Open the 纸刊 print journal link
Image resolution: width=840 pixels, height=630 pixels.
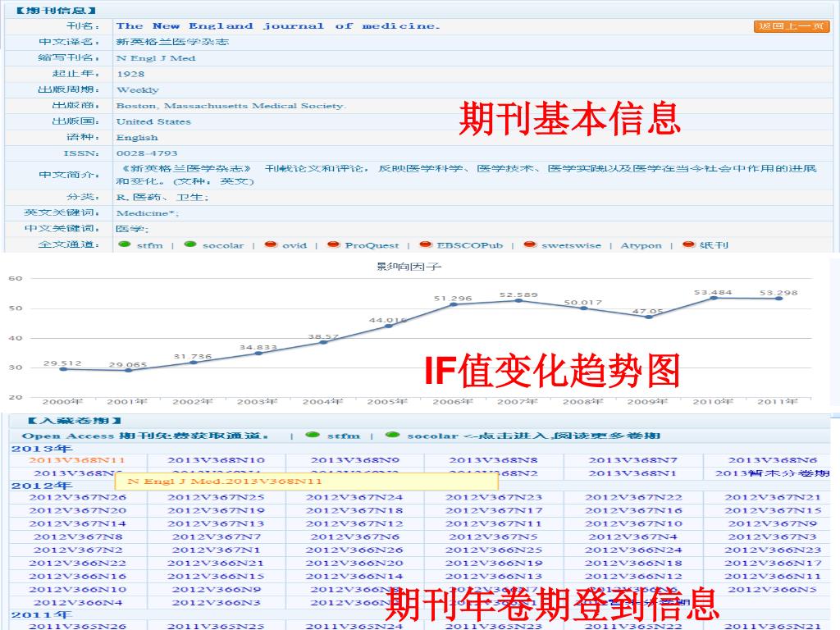(x=714, y=245)
